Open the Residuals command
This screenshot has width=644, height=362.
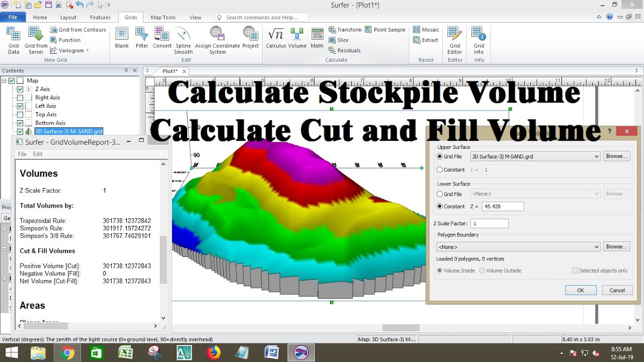pyautogui.click(x=345, y=50)
